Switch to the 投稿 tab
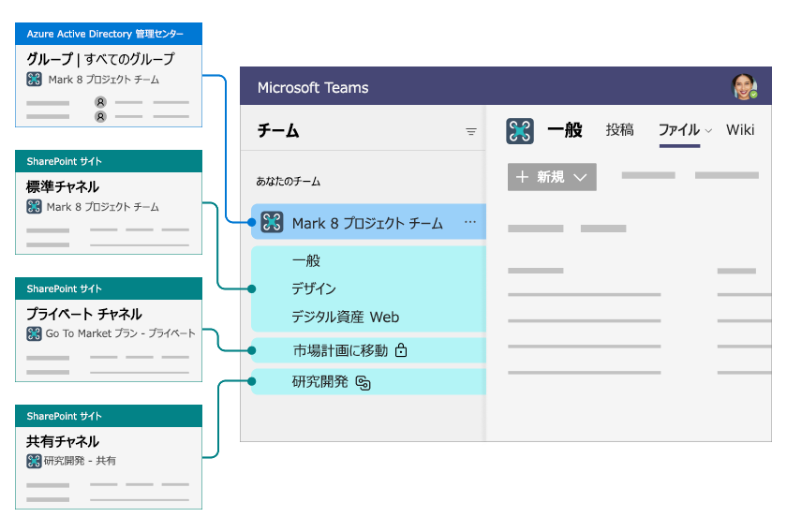 619,130
